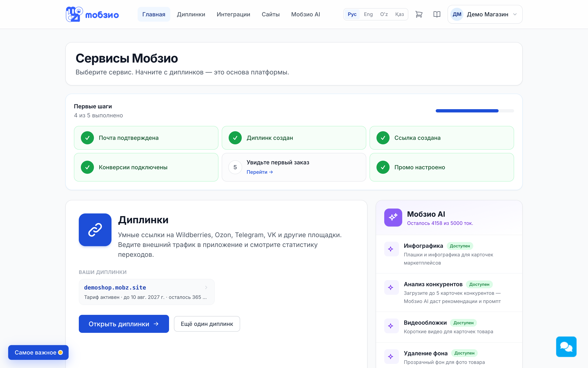Click checkmark for Почта подтверждена
The image size is (588, 368).
point(87,138)
